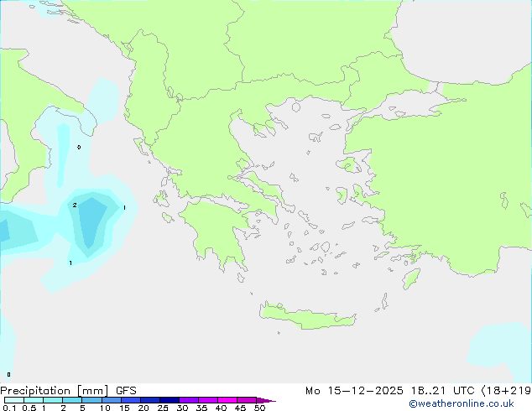Click the "Precipitation [mm]" title text
532x411 pixels.
click(x=55, y=391)
